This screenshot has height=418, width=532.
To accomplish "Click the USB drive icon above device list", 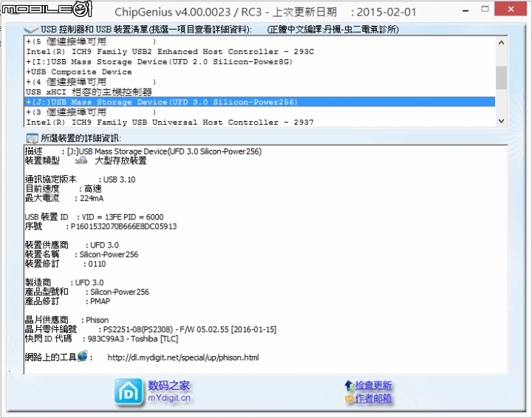I will (x=32, y=30).
